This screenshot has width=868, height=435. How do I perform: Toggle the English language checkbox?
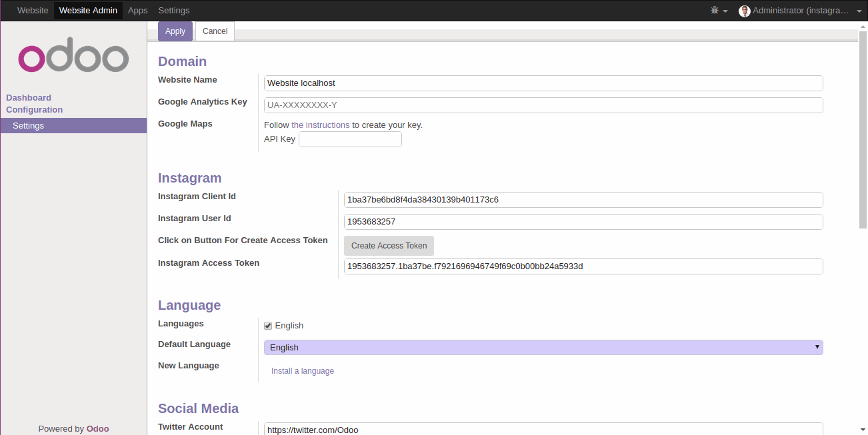[268, 326]
